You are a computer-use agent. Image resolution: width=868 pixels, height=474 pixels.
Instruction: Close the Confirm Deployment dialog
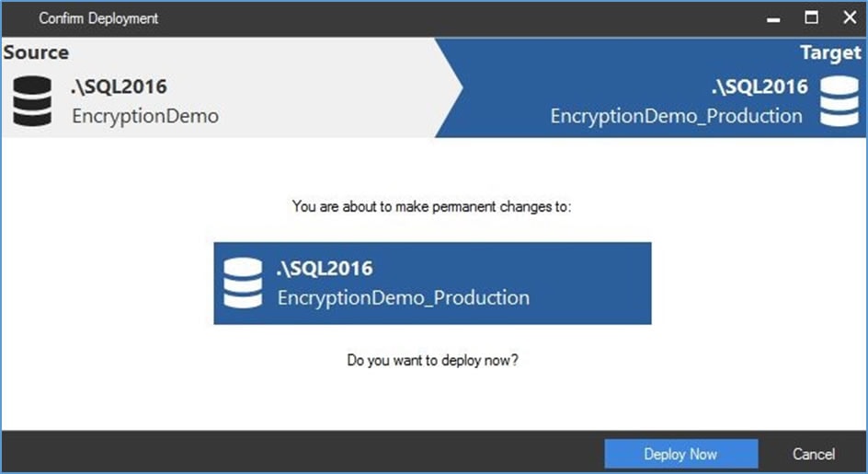(850, 17)
